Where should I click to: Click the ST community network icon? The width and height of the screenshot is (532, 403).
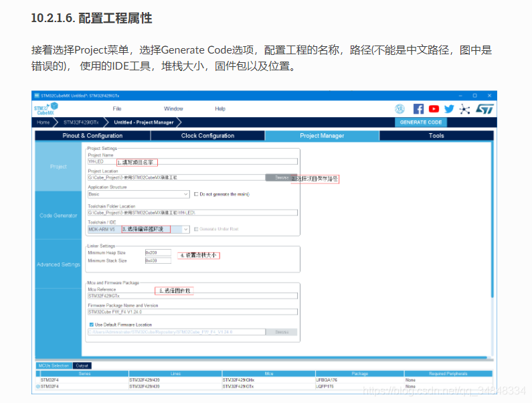pyautogui.click(x=464, y=109)
